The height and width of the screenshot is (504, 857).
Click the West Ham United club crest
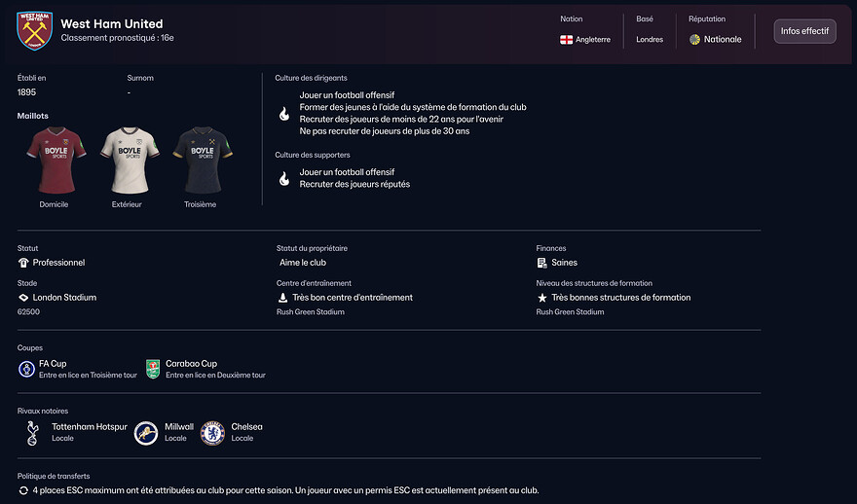coord(35,31)
